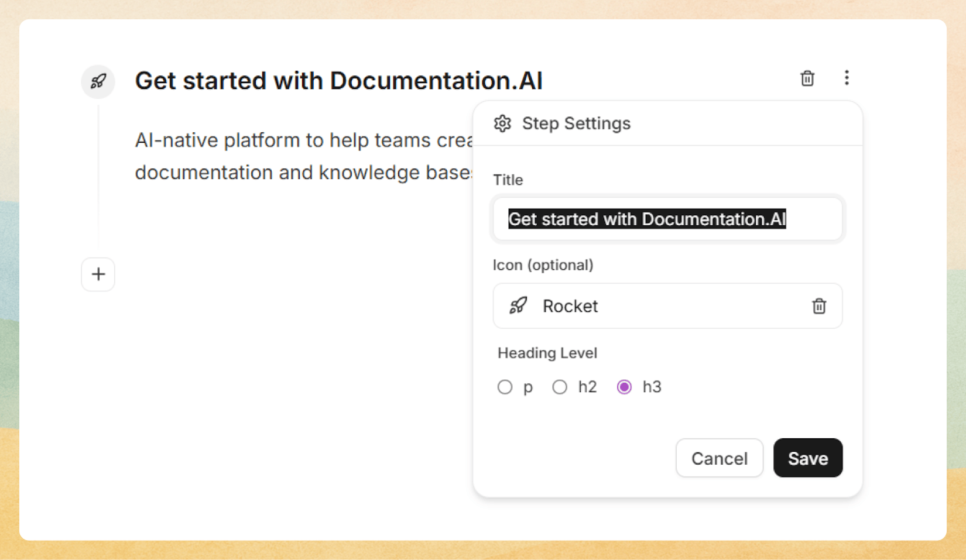Focus the Title text input field
This screenshot has width=966, height=560.
(667, 219)
